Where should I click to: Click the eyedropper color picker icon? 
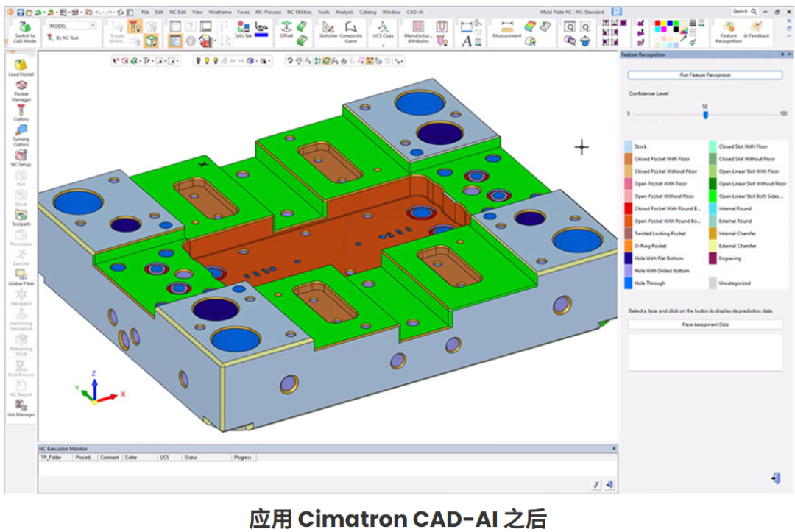tap(683, 40)
